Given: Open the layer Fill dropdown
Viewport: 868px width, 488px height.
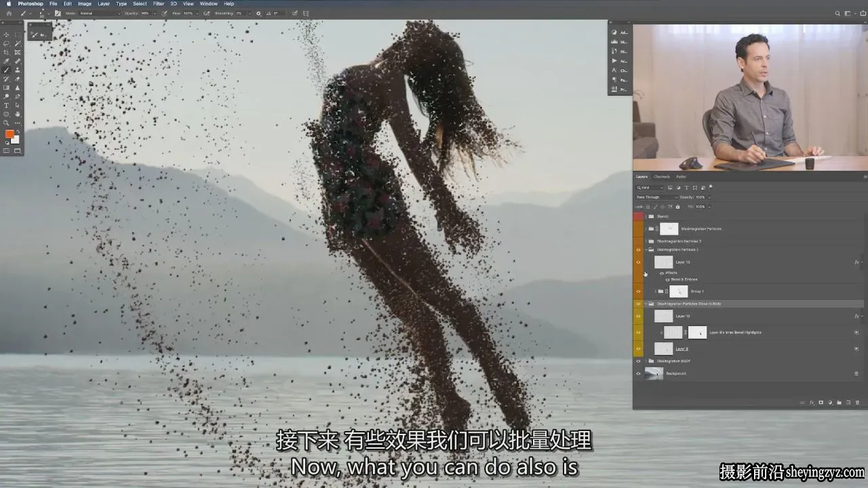Looking at the screenshot, I should point(709,207).
